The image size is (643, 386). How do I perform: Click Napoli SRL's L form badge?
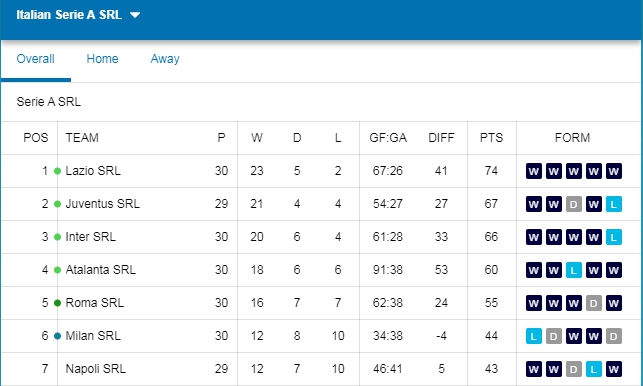click(593, 369)
